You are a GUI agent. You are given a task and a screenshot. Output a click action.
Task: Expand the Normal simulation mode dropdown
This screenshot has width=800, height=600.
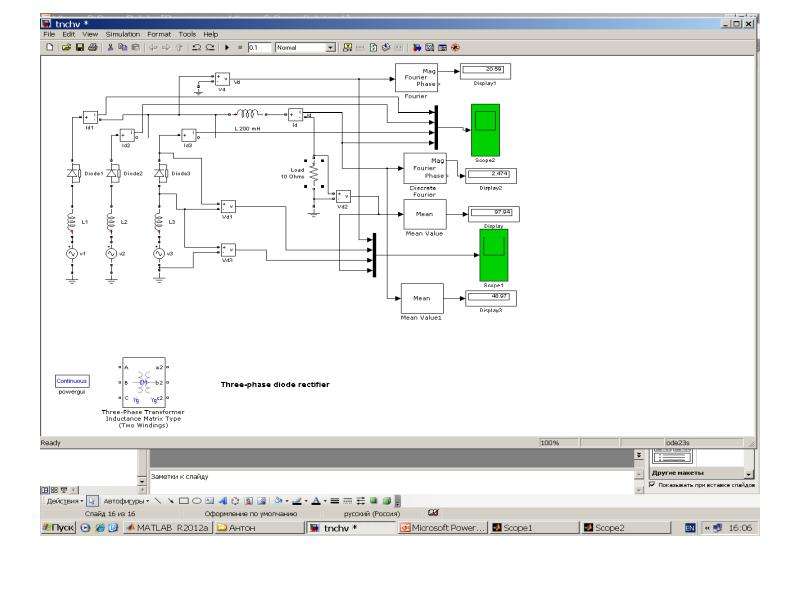click(x=331, y=47)
